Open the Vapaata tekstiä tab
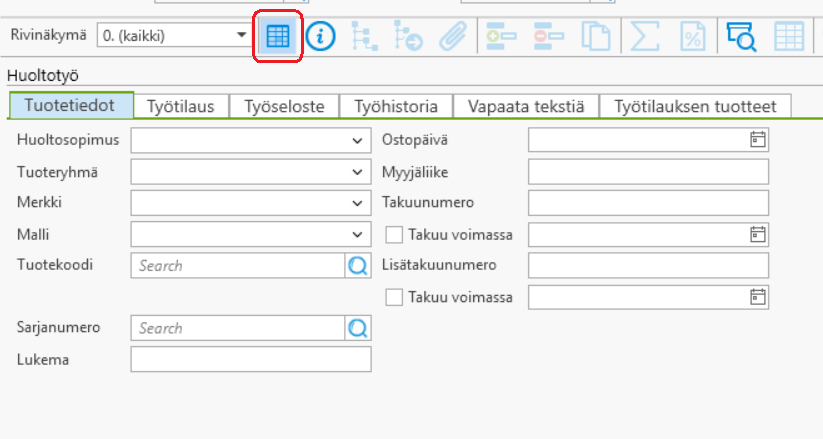Screen dimensions: 823x439 click(526, 106)
